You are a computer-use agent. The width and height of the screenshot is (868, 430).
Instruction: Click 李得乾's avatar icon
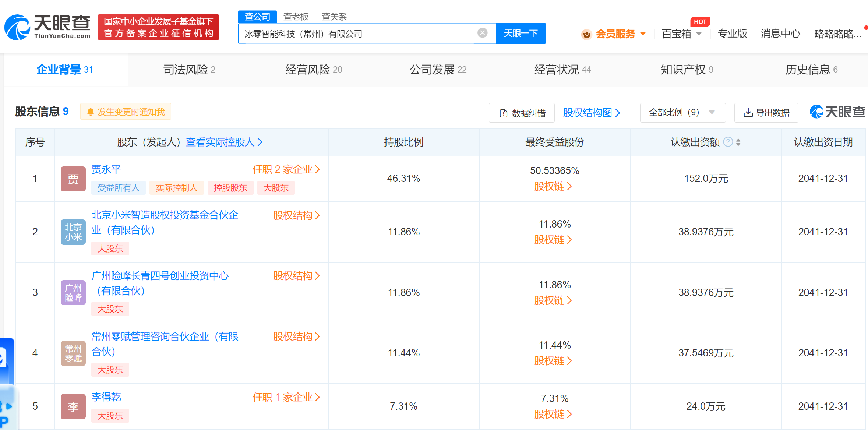click(x=73, y=406)
